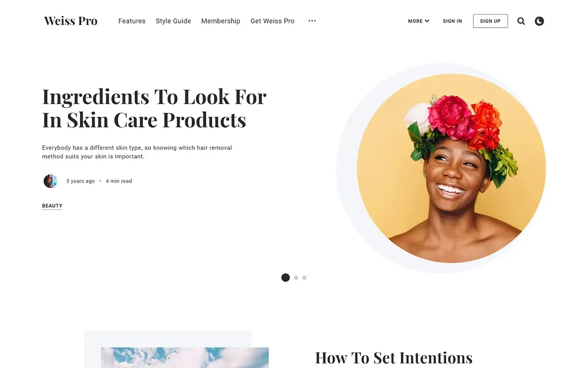Screen dimensions: 588x368
Task: Go to the Membership page
Action: (x=220, y=21)
